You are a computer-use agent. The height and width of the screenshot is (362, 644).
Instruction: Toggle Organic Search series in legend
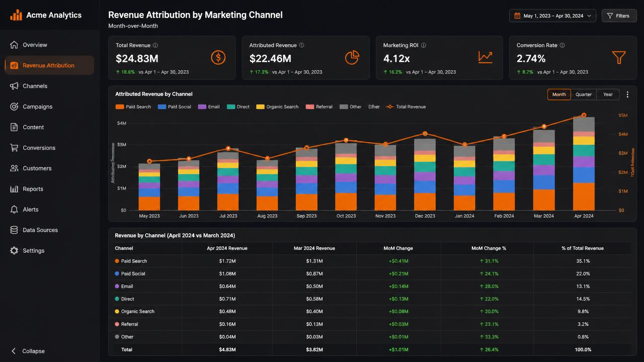pyautogui.click(x=277, y=107)
